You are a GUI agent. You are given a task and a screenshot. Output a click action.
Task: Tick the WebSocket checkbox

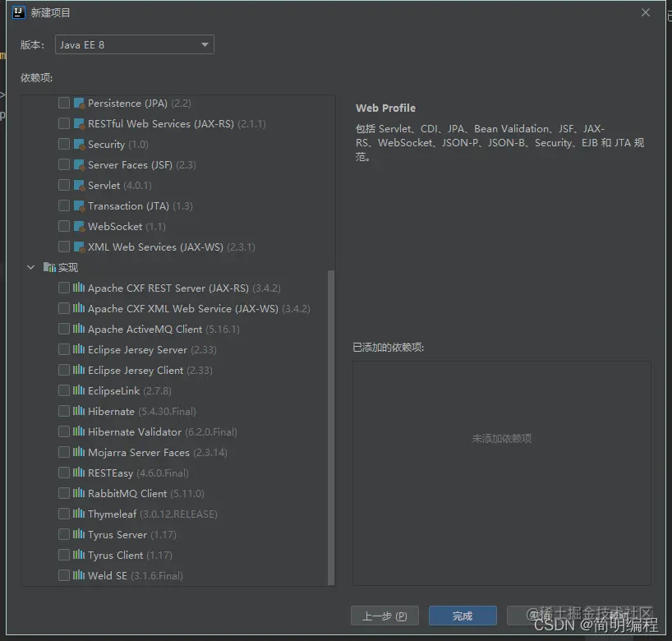tap(64, 226)
